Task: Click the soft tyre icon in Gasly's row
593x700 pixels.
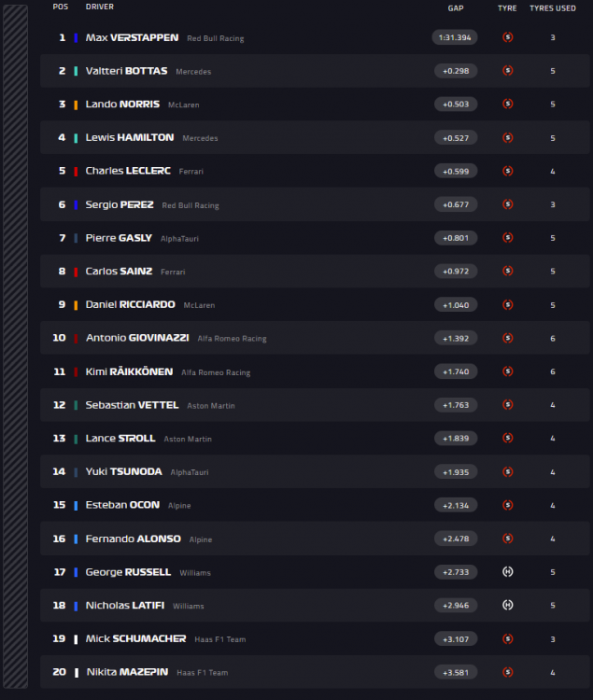Action: point(508,238)
